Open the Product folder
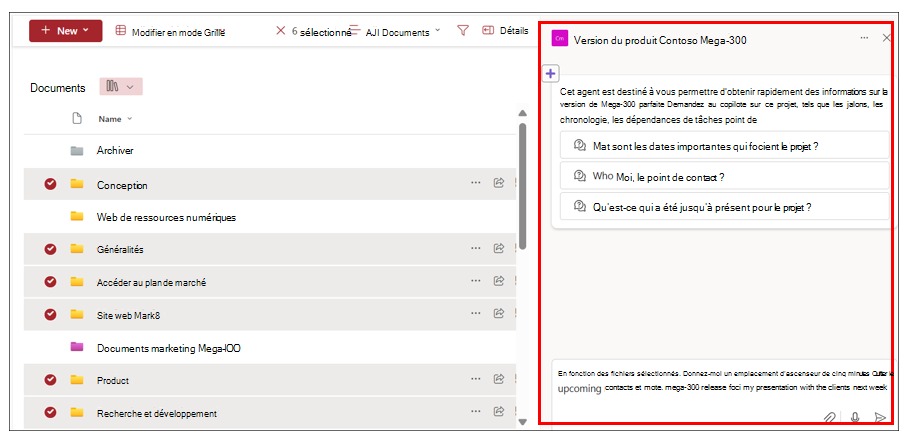The height and width of the screenshot is (442, 907). 113,381
